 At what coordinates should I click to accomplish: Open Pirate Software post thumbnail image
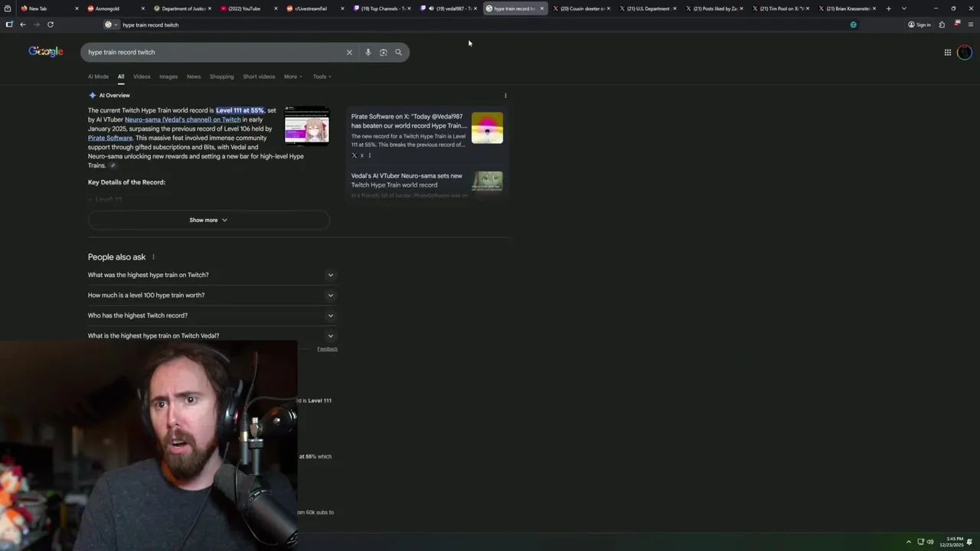pos(487,128)
